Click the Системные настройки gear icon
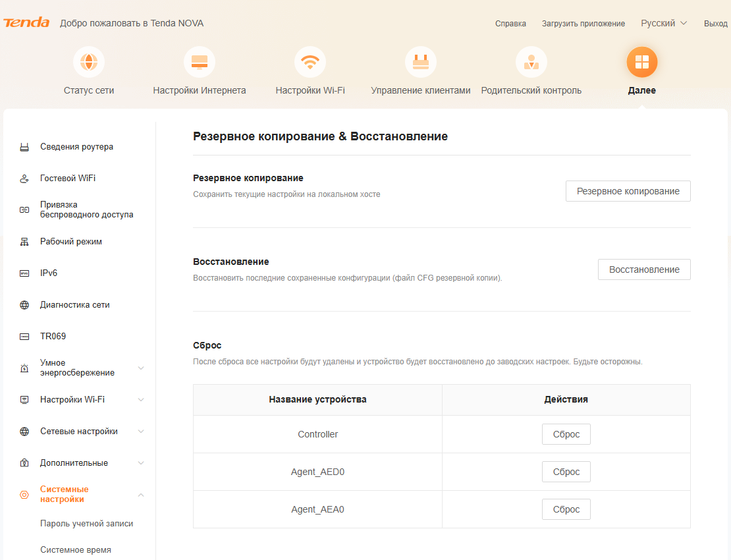 pyautogui.click(x=24, y=495)
